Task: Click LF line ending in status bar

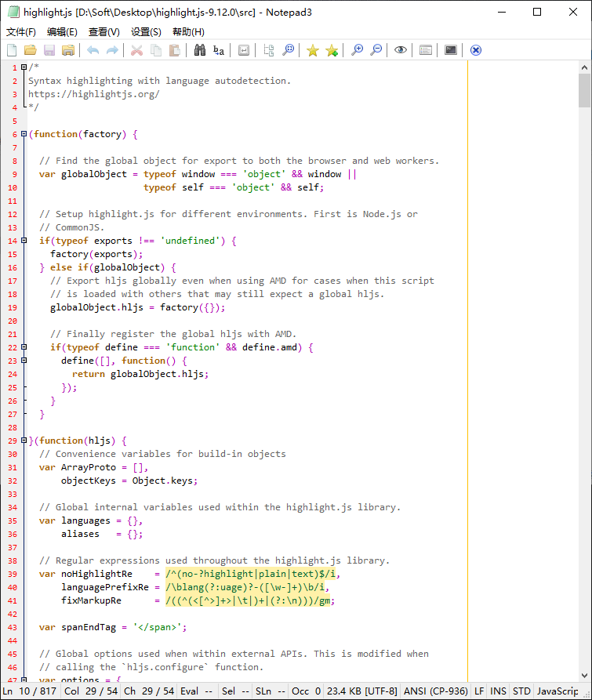Action: point(479,691)
